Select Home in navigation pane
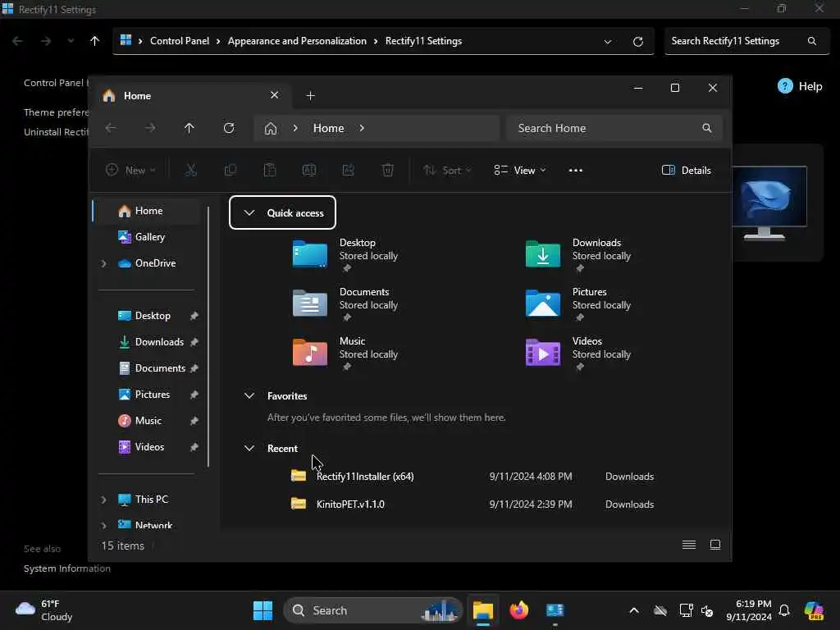The width and height of the screenshot is (840, 630). [148, 211]
